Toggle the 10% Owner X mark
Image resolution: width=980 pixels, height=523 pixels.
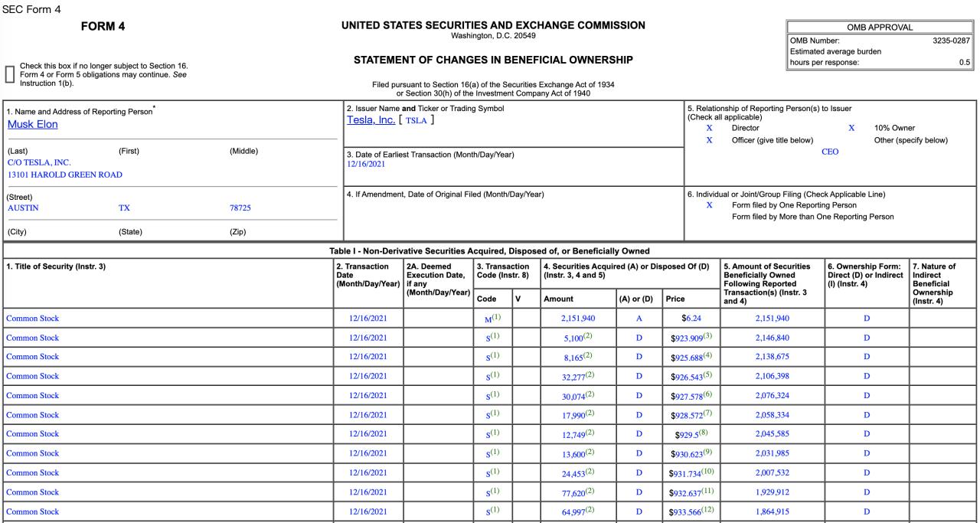coord(851,128)
